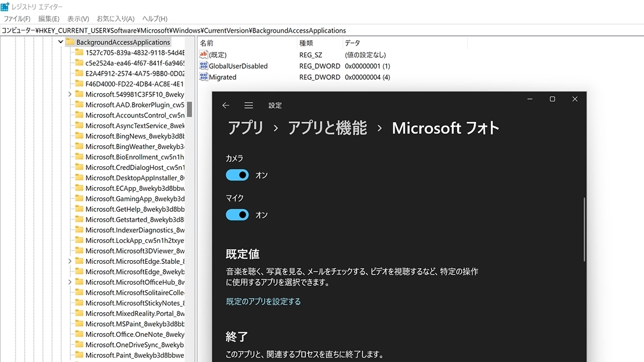The width and height of the screenshot is (644, 362).
Task: Select folder icon of Microsoft.AsyncTextService key
Action: (x=79, y=125)
